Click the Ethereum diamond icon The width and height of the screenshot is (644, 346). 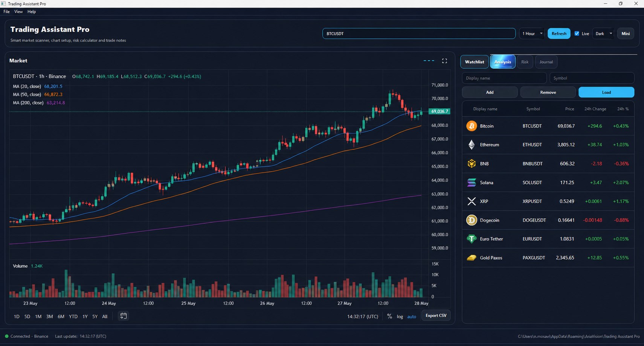[472, 145]
